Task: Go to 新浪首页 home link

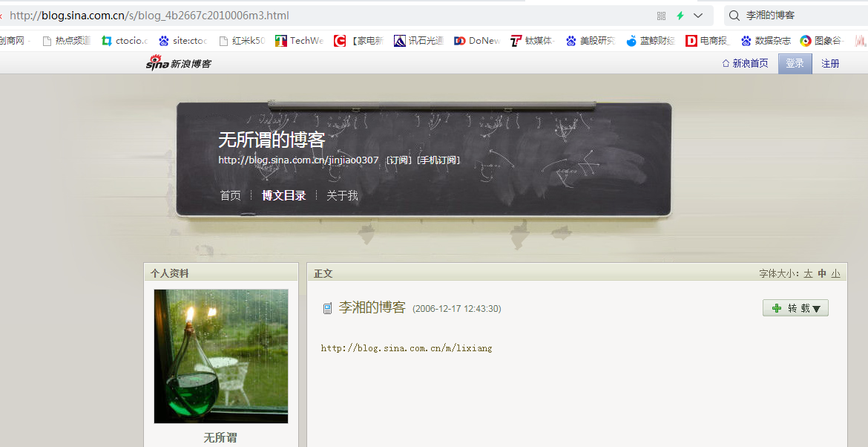Action: 745,64
